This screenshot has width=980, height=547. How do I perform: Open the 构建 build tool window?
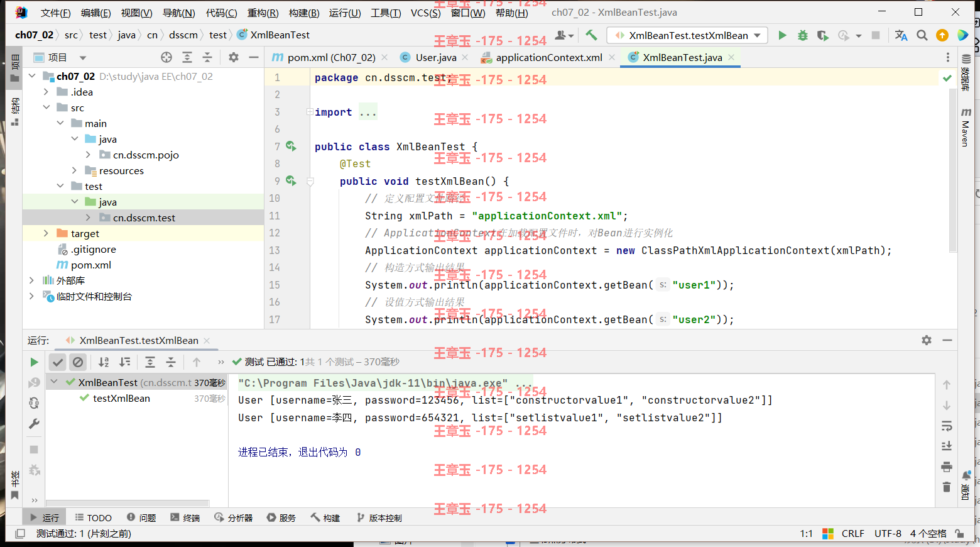325,517
